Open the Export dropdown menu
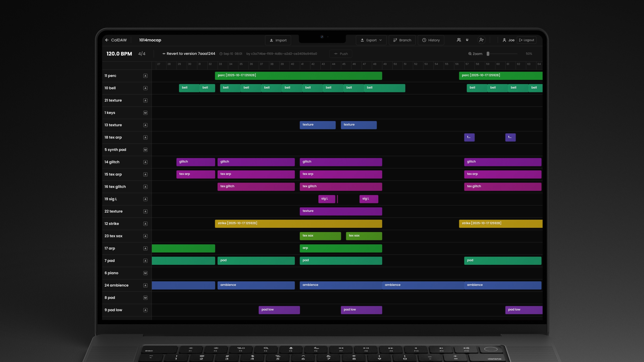 coord(371,40)
